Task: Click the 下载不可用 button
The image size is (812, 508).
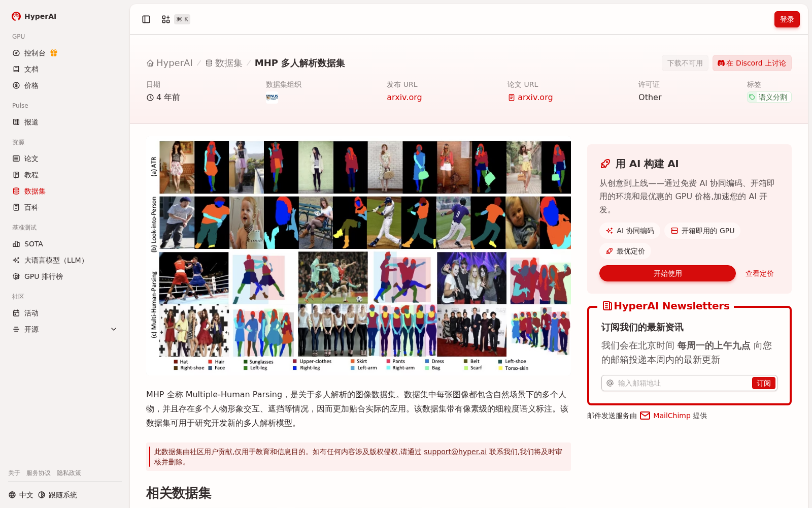Action: [x=685, y=63]
